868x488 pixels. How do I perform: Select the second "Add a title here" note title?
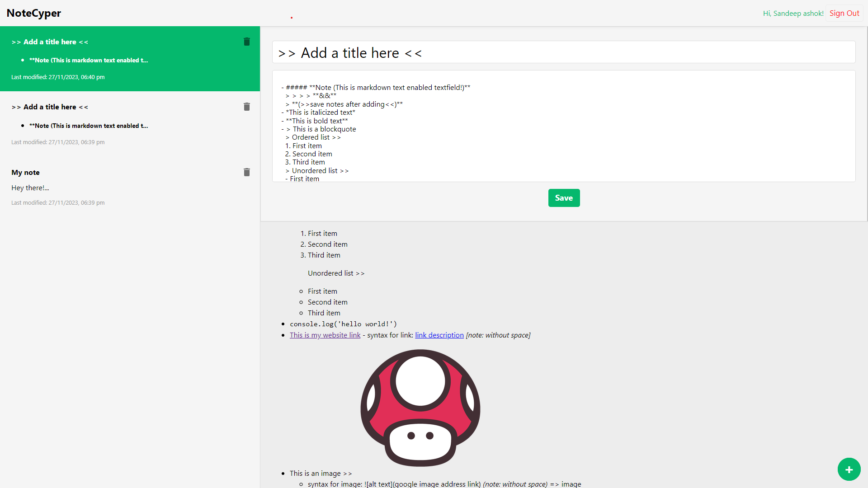pyautogui.click(x=50, y=107)
